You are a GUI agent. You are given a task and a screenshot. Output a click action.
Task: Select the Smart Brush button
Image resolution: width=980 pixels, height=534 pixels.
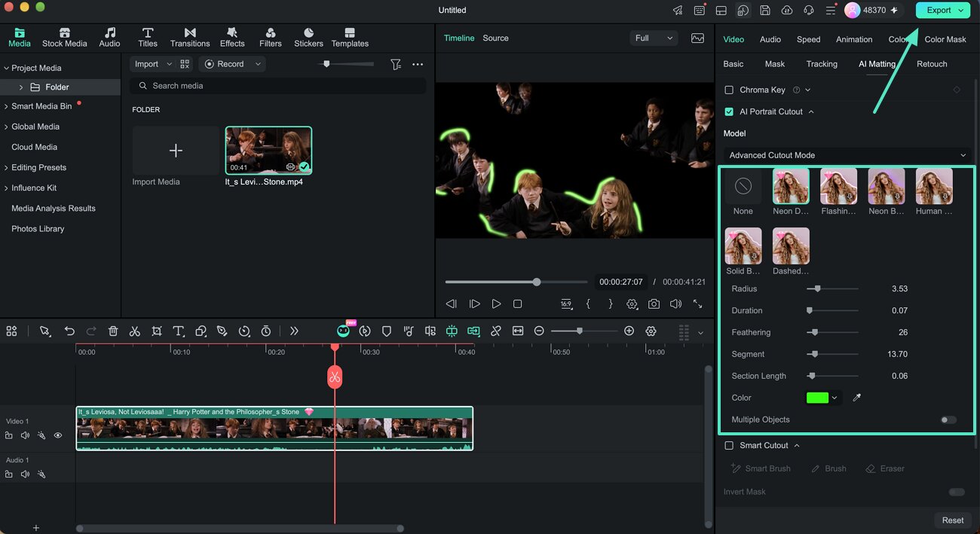click(761, 468)
